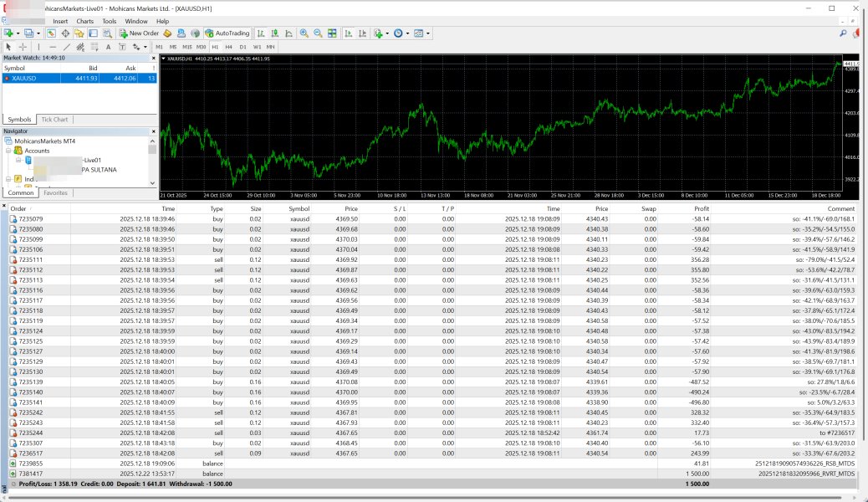Click the New Order button
This screenshot has width=868, height=502.
(139, 33)
